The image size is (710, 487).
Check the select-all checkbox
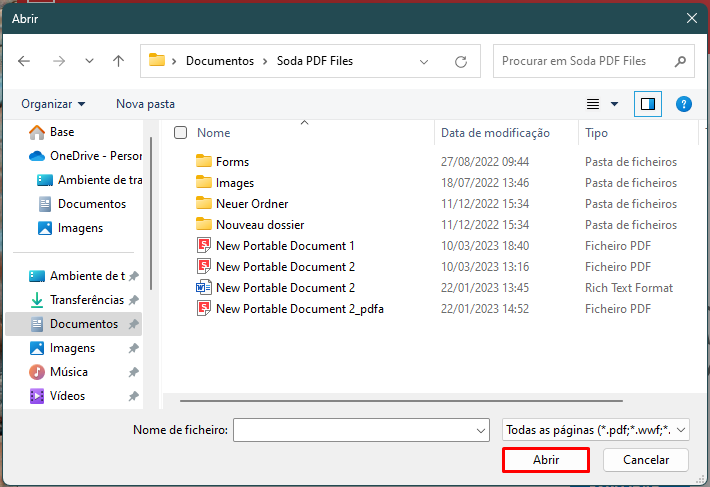tap(181, 133)
